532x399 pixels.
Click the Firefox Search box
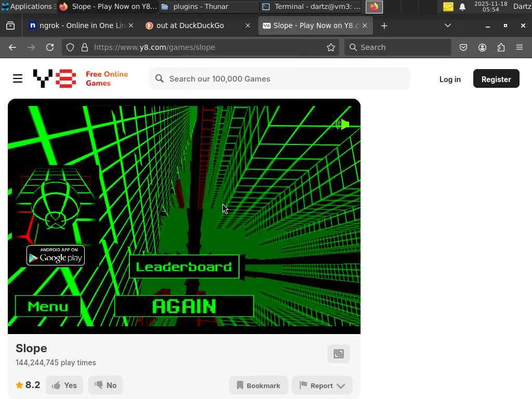tap(397, 47)
